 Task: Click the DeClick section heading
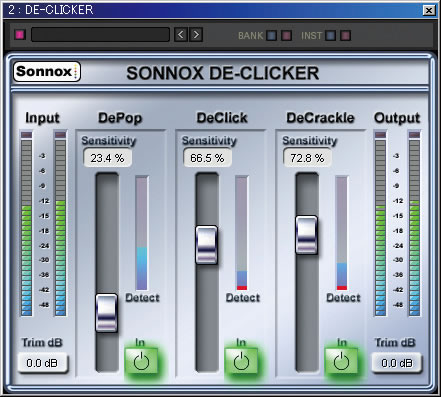click(x=222, y=118)
